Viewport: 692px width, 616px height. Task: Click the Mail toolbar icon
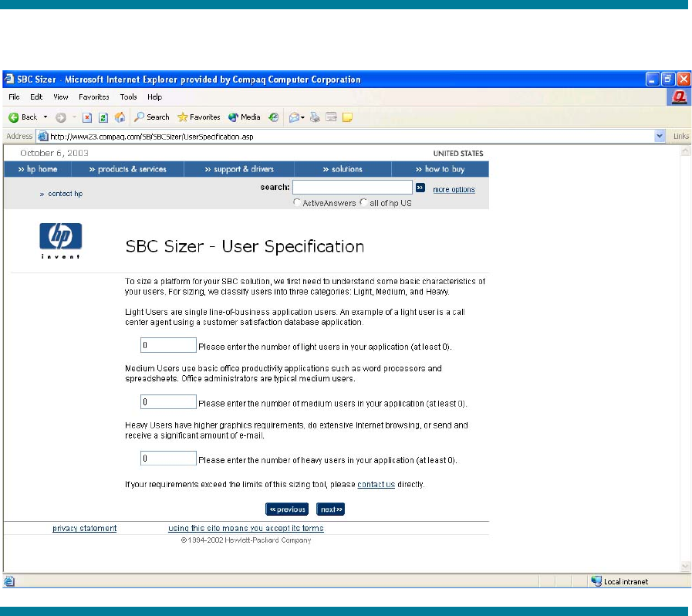[x=293, y=117]
